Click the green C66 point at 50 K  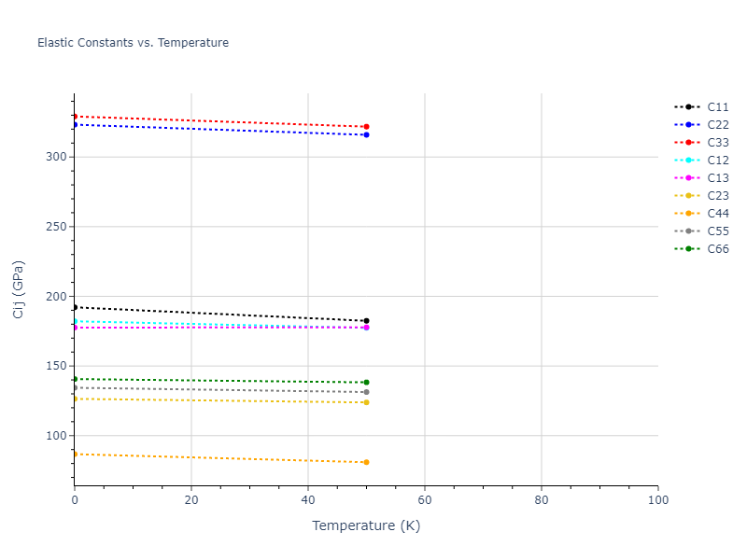[x=366, y=383]
